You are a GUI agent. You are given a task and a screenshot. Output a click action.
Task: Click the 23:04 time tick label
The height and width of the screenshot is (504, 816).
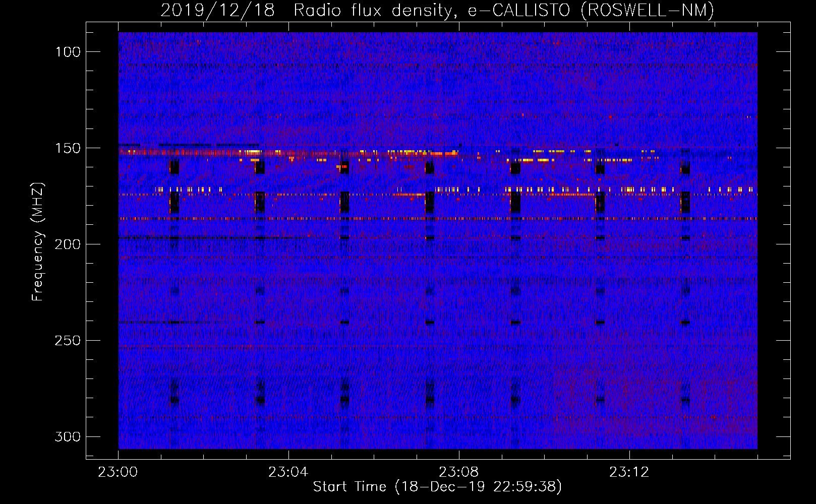coord(288,472)
